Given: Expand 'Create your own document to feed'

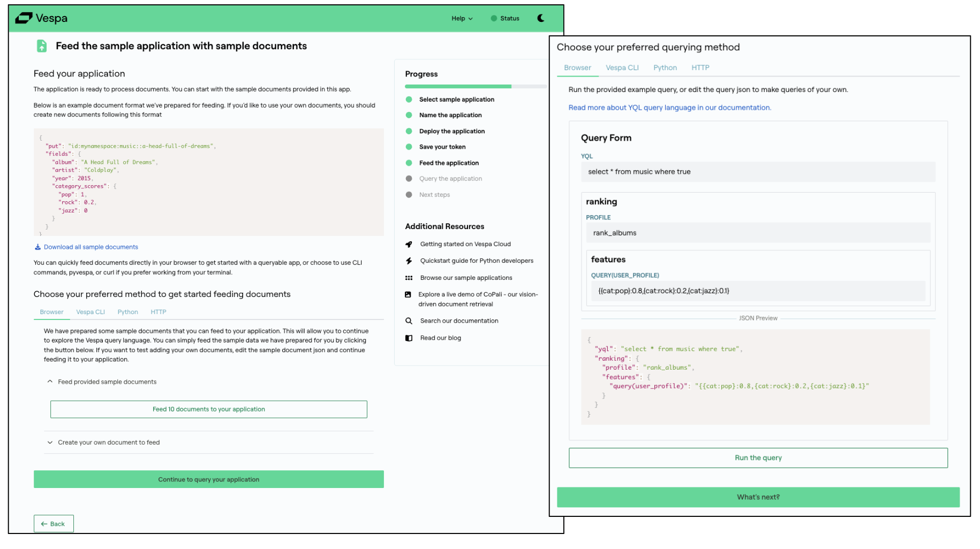Looking at the screenshot, I should [x=50, y=443].
